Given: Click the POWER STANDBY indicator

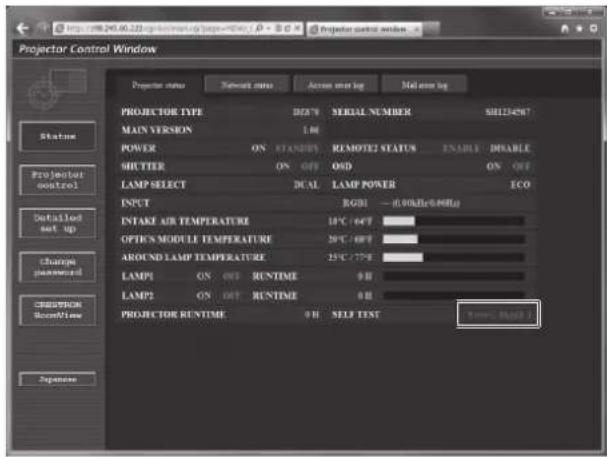Looking at the screenshot, I should (297, 148).
